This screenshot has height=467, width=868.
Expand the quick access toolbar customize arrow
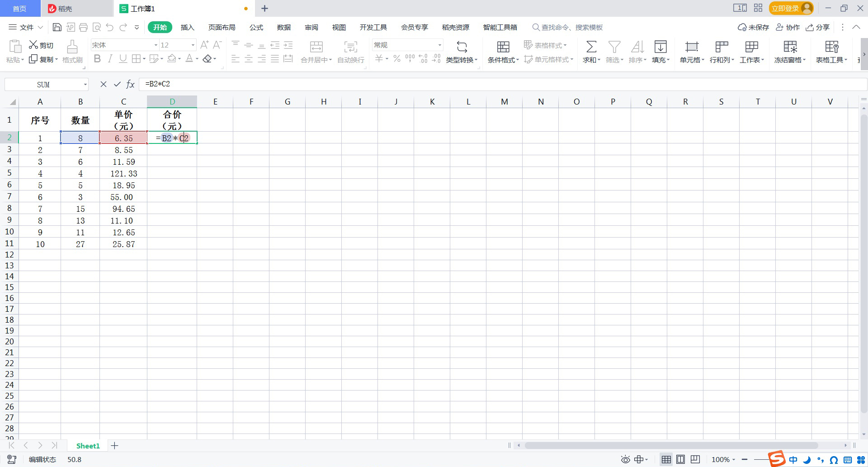point(137,27)
